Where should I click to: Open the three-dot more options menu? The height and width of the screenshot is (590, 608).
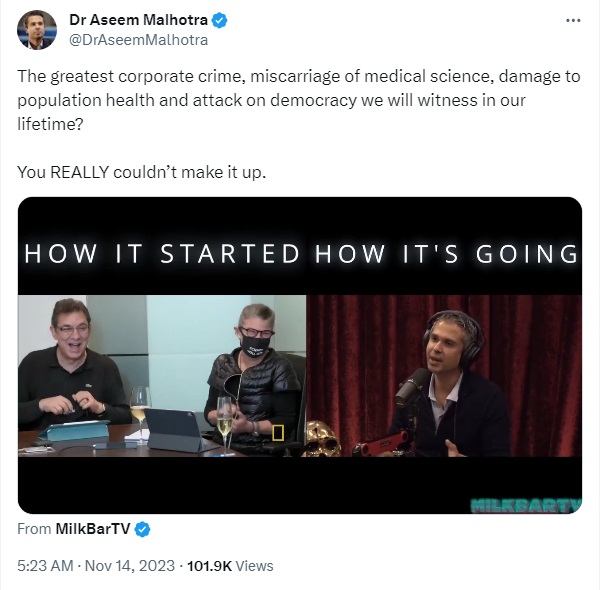click(573, 21)
